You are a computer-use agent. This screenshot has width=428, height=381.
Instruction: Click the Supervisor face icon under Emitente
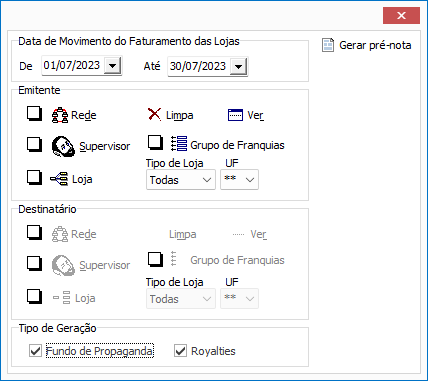point(63,146)
